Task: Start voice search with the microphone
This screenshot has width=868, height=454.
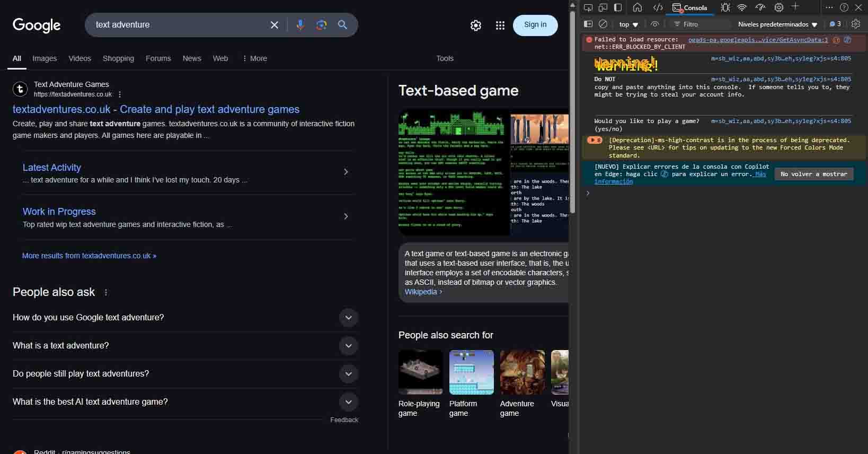Action: [300, 25]
